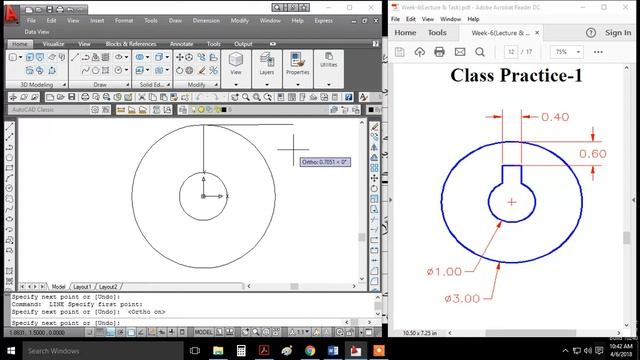Image resolution: width=640 pixels, height=360 pixels.
Task: Click Plot (print) icon in AutoCAD toolbar
Action: click(85, 97)
